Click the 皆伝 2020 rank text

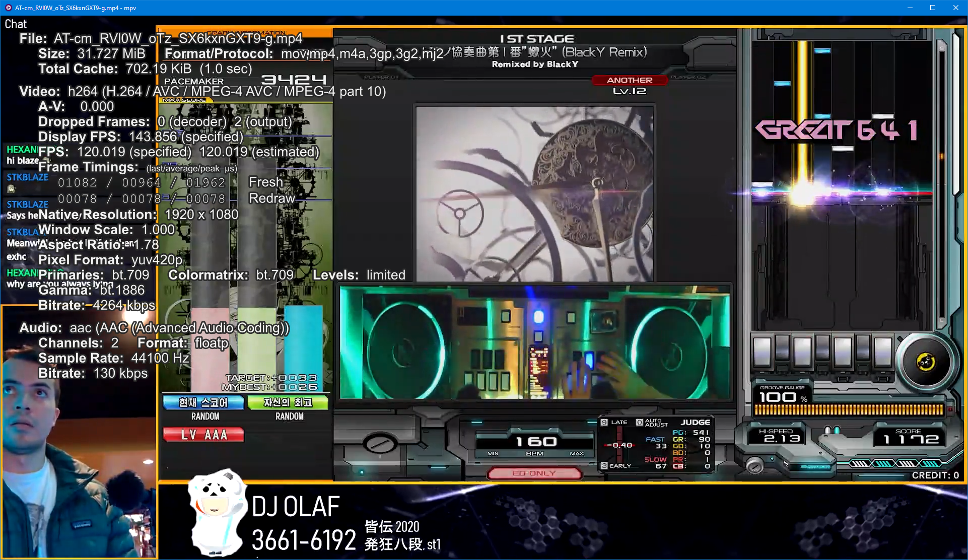point(392,527)
